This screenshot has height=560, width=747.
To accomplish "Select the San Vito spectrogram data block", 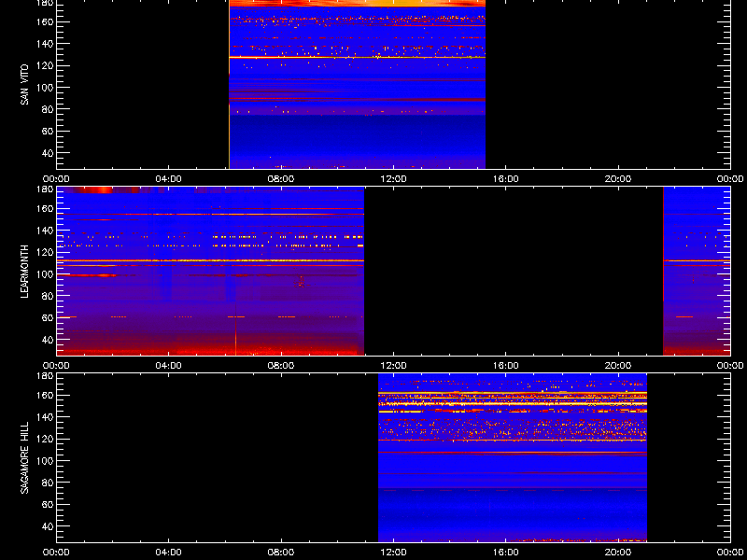I will tap(358, 84).
